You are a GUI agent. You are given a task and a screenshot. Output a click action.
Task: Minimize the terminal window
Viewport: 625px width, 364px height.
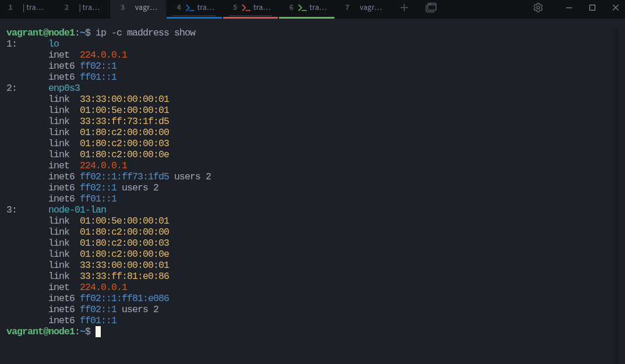(569, 8)
